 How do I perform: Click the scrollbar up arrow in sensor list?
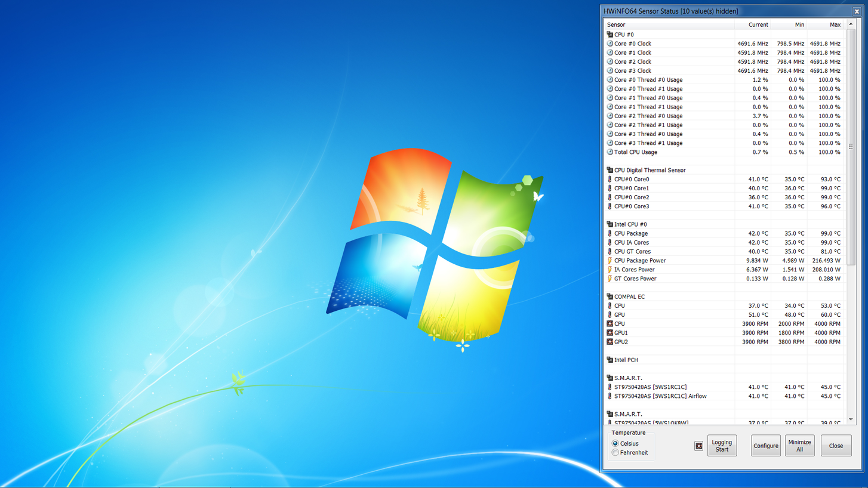coord(851,24)
